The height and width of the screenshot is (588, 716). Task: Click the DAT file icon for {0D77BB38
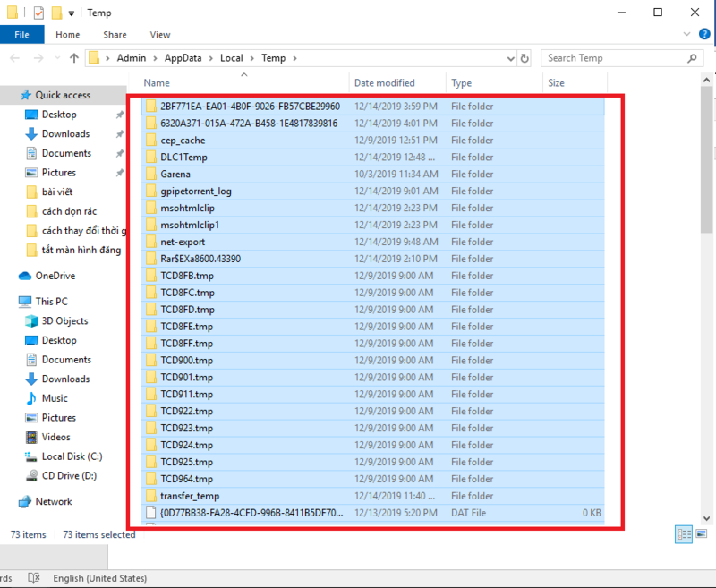[150, 513]
